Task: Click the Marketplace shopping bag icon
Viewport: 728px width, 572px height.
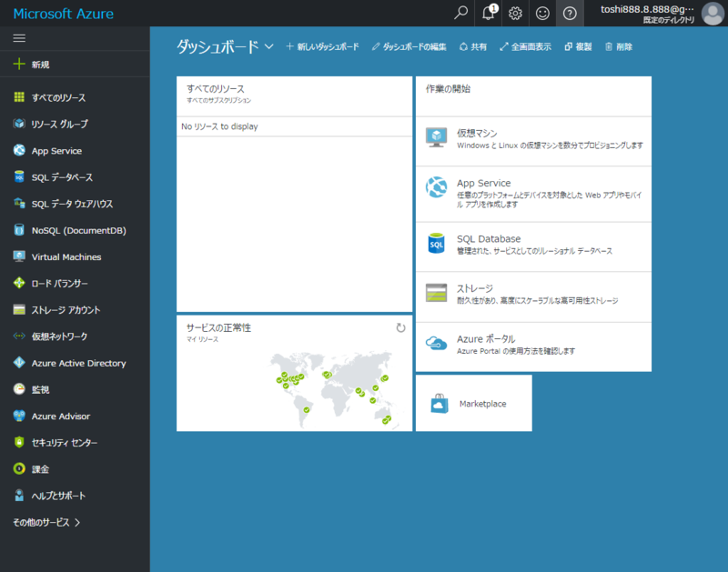Action: [440, 403]
